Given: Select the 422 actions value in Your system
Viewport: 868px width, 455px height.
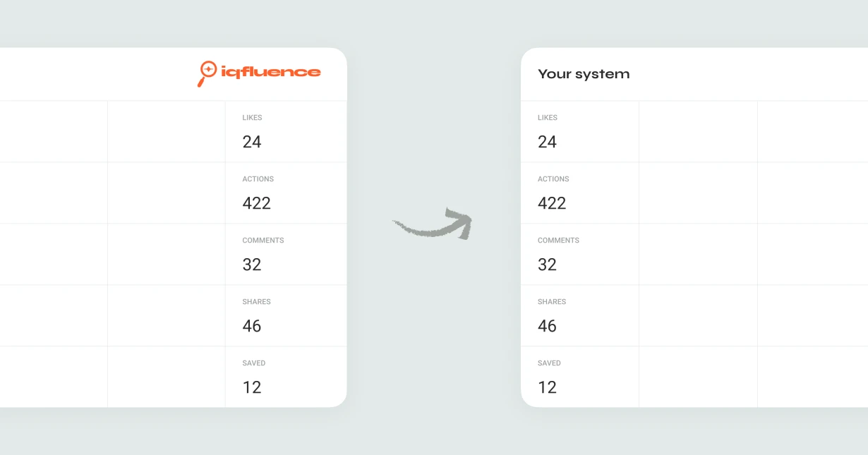Looking at the screenshot, I should pyautogui.click(x=552, y=203).
